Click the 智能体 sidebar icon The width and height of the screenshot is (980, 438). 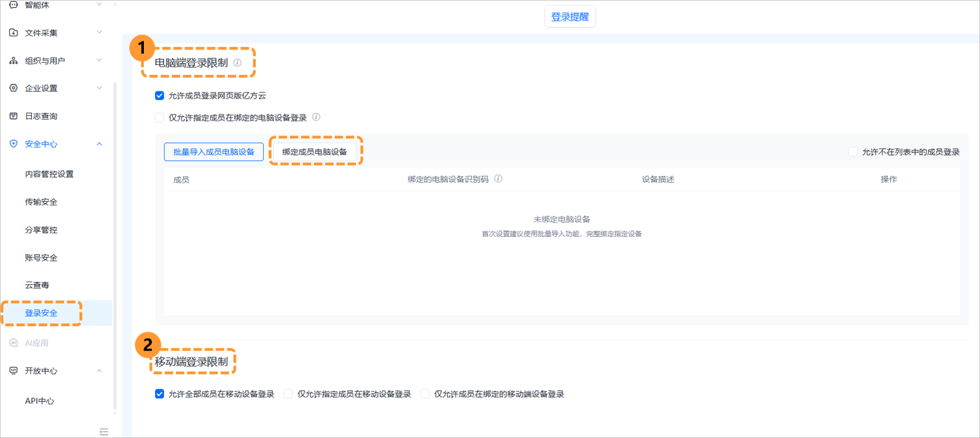pos(13,4)
